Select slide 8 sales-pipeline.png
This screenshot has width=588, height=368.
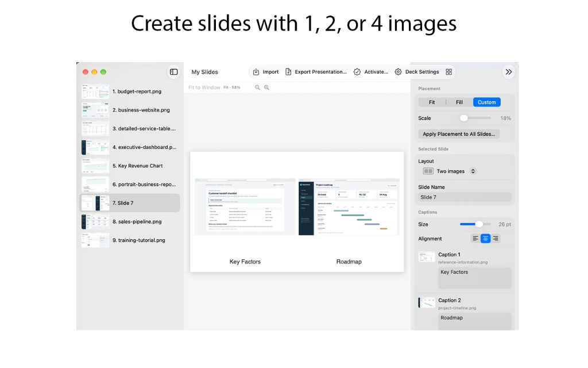click(x=130, y=221)
